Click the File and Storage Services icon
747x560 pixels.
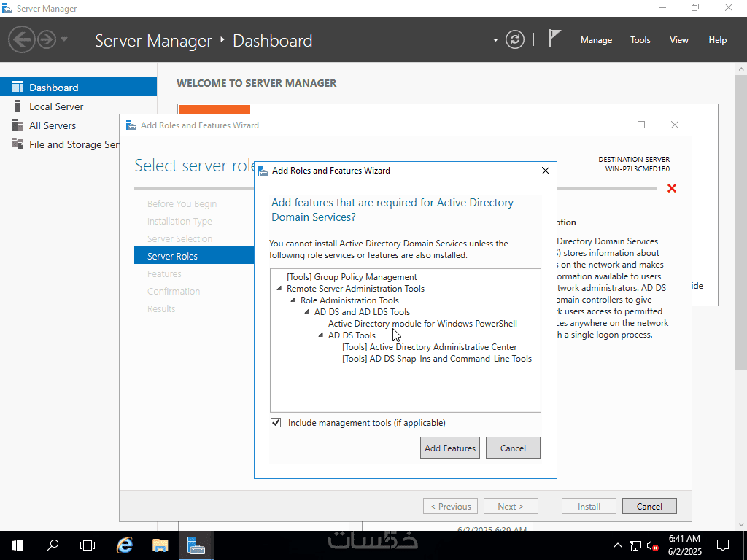18,144
